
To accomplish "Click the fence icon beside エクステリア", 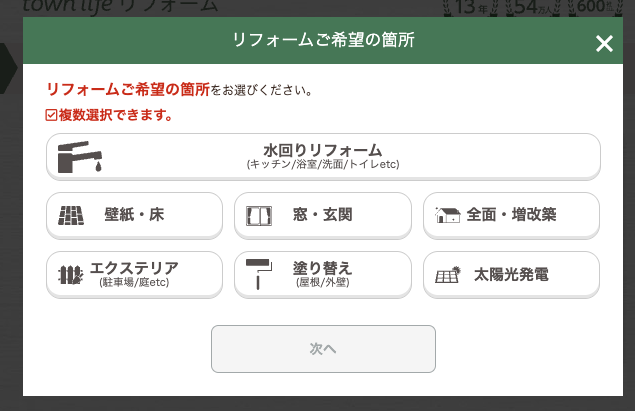I will point(70,274).
